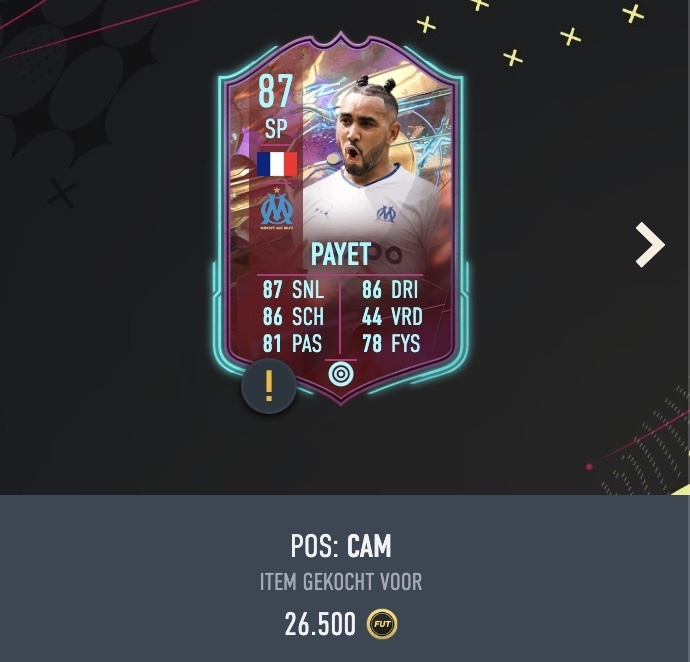690x662 pixels.
Task: Click the 87 SNL pace stat
Action: click(x=293, y=290)
